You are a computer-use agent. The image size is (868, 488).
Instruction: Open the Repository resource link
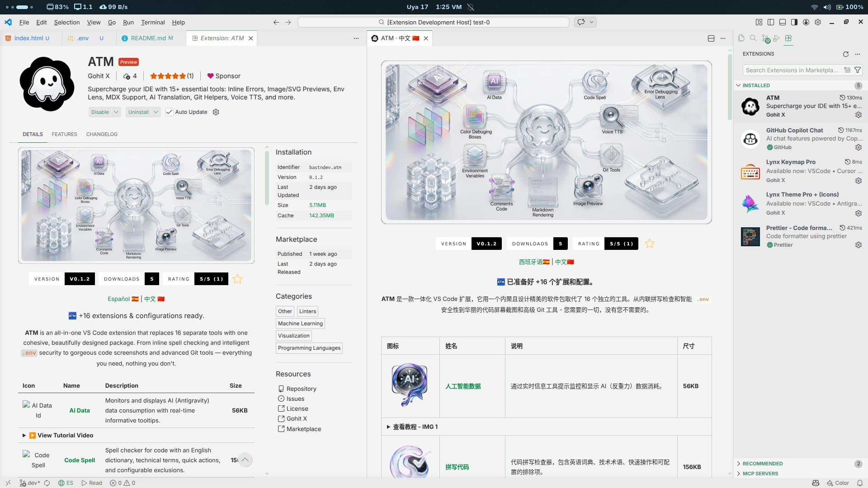tap(301, 389)
